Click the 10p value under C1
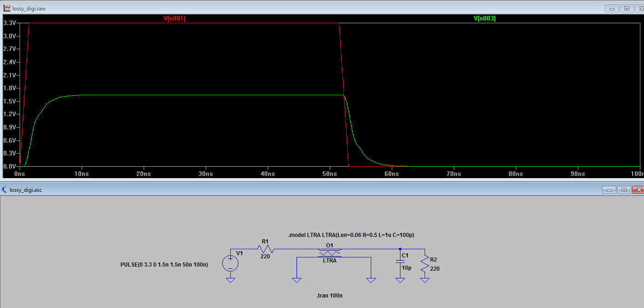This screenshot has height=308, width=644. pos(407,268)
